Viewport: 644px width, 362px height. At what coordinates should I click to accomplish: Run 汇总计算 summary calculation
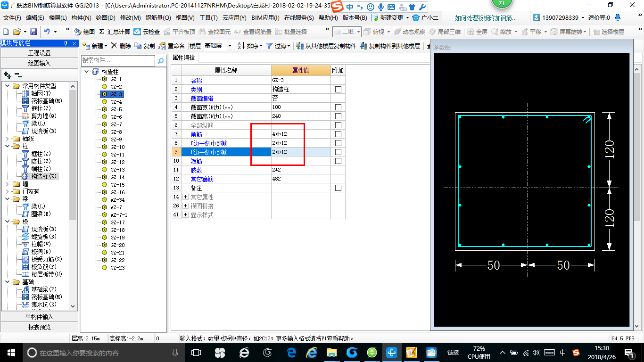coord(115,32)
